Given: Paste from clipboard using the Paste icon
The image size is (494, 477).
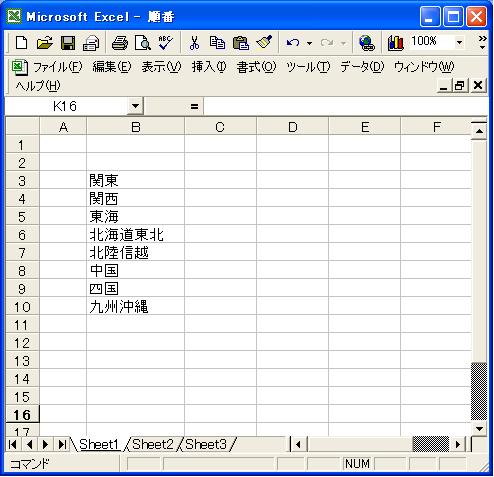Looking at the screenshot, I should point(241,43).
